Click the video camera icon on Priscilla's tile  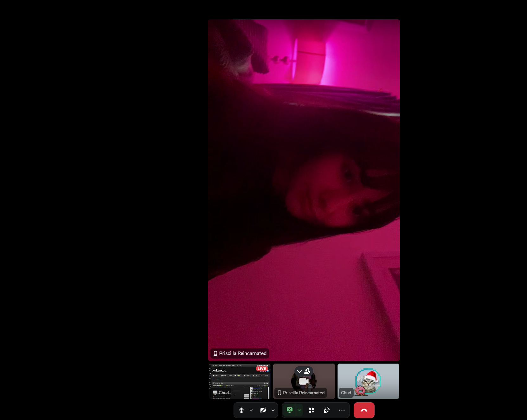tap(303, 381)
